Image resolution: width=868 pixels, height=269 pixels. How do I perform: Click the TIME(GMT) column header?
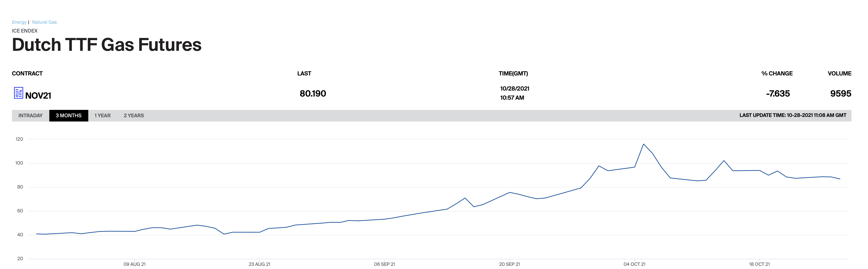(513, 73)
